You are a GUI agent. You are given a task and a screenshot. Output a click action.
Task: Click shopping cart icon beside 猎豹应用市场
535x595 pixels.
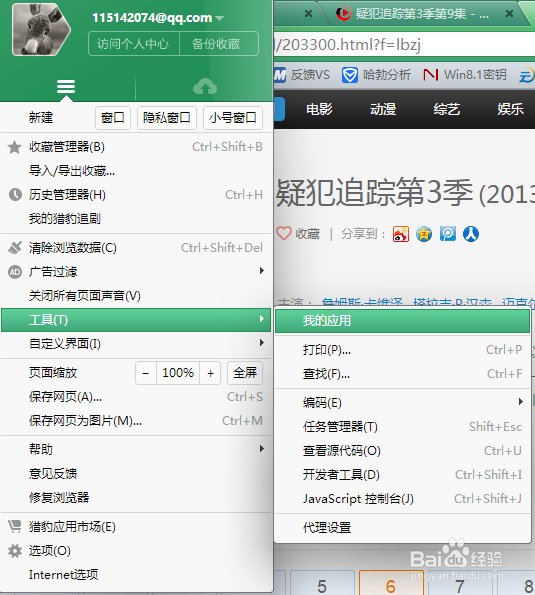pyautogui.click(x=15, y=526)
